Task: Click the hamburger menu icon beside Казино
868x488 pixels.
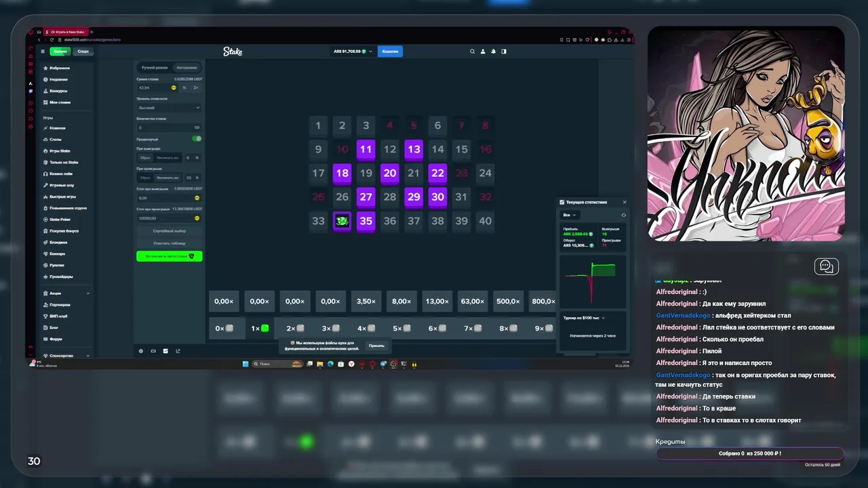Action: (x=42, y=52)
